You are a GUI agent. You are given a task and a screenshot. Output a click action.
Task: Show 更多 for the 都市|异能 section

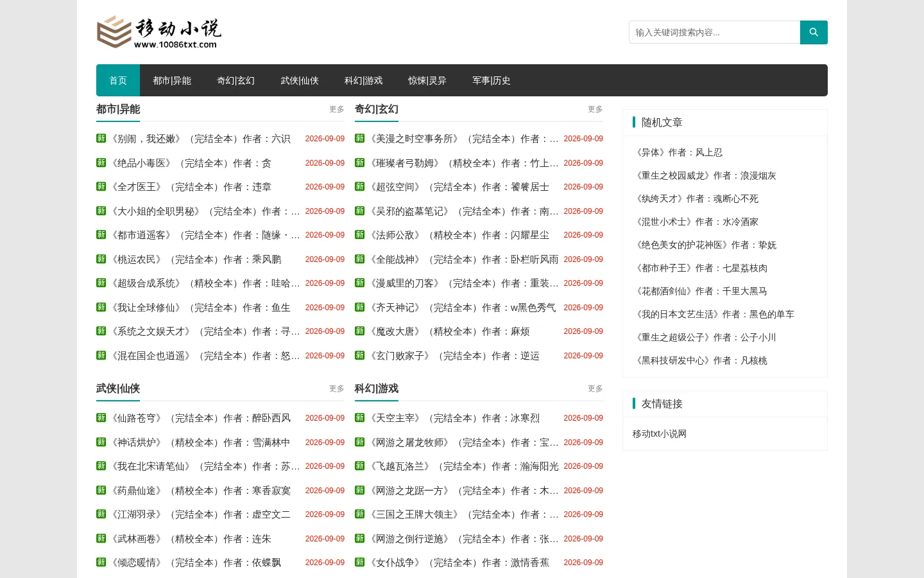click(x=337, y=109)
